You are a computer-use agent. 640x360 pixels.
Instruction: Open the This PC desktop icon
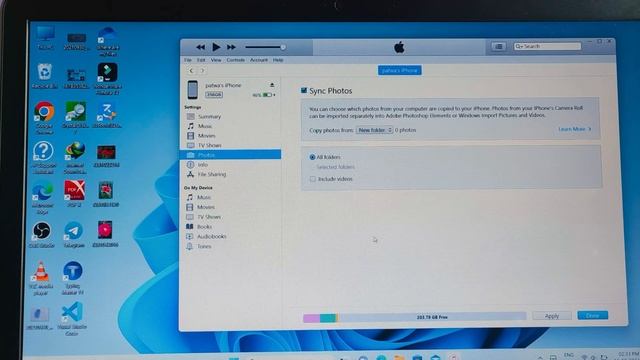[x=45, y=38]
